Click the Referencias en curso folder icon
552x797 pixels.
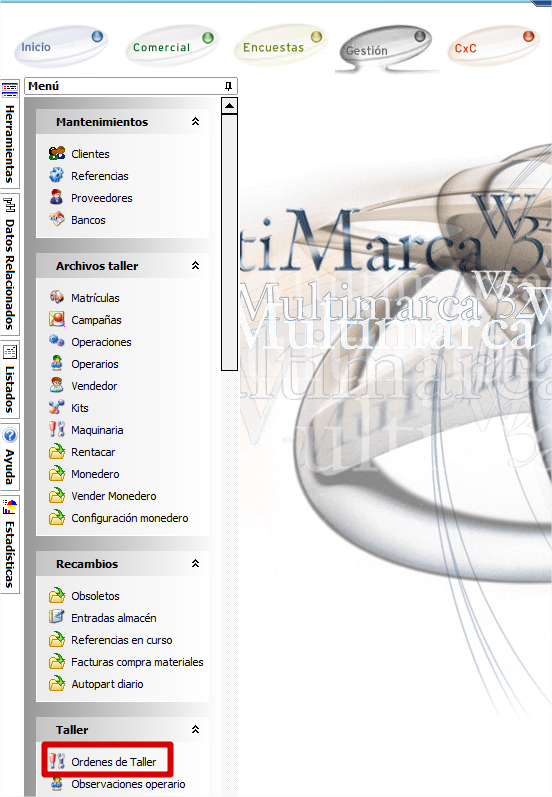coord(57,639)
